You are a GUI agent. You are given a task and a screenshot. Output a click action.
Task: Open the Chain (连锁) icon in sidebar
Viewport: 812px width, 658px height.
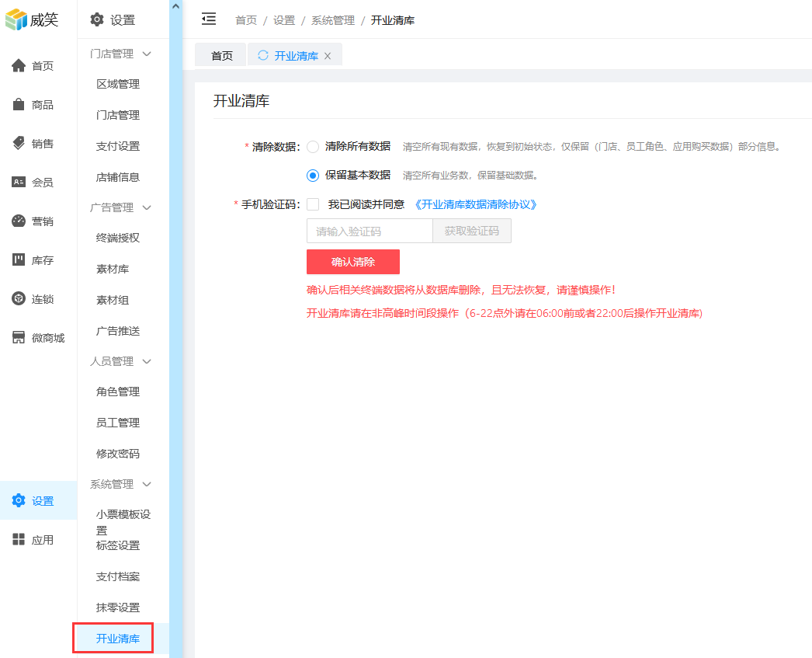(19, 298)
